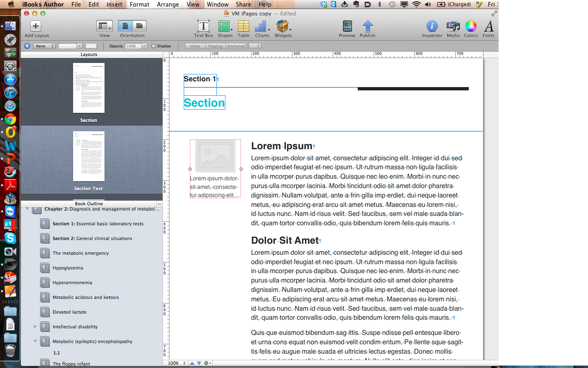588x368 pixels.
Task: Enable the Shadow checkbox
Action: tap(154, 46)
